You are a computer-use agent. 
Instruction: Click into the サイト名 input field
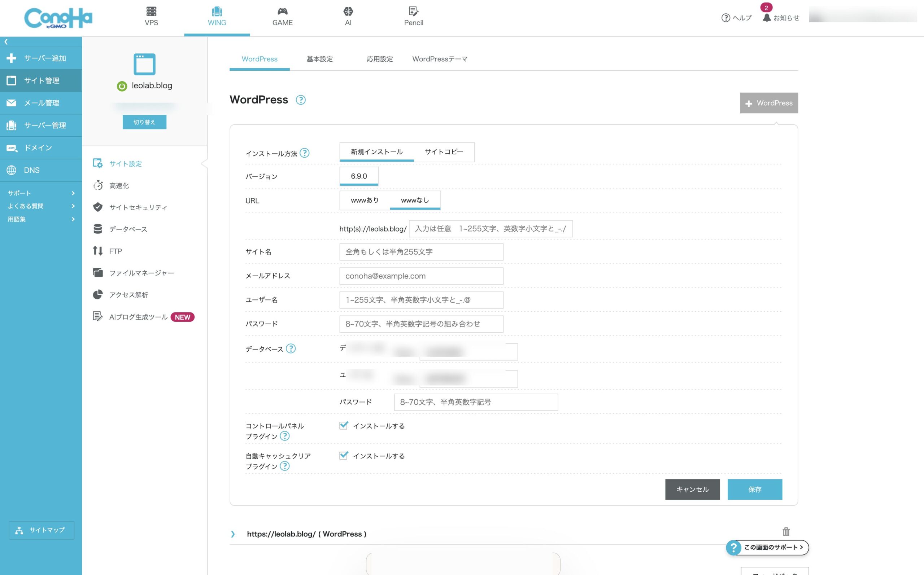[x=421, y=252]
